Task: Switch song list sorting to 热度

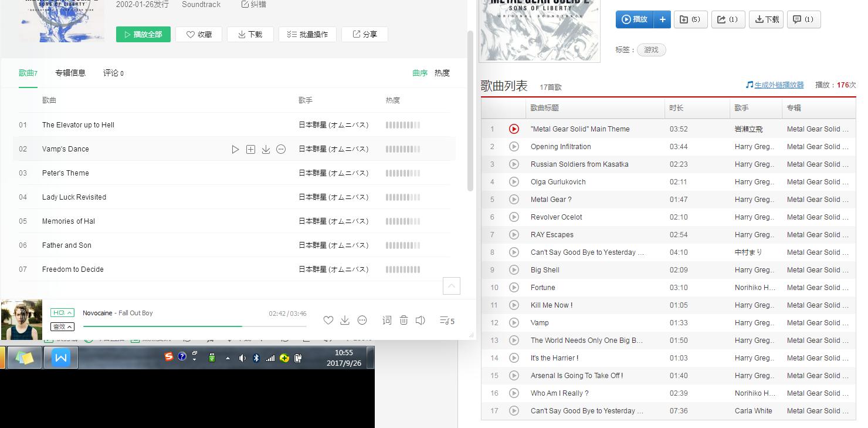Action: (x=441, y=73)
